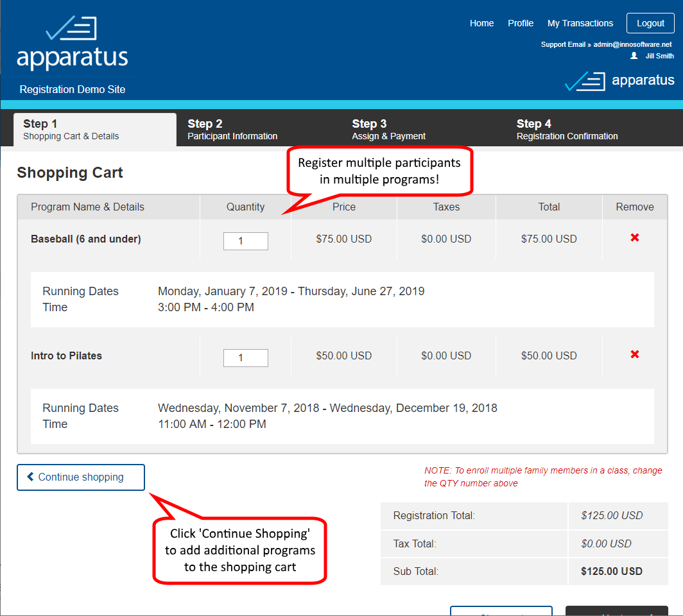The height and width of the screenshot is (616, 683).
Task: Click the chevron arrow in Continue shopping
Action: click(x=30, y=477)
